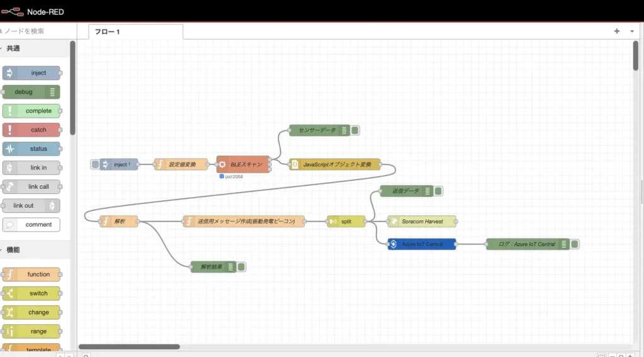Click the horizontal canvas scrollbar
The height and width of the screenshot is (357, 644).
click(x=129, y=346)
